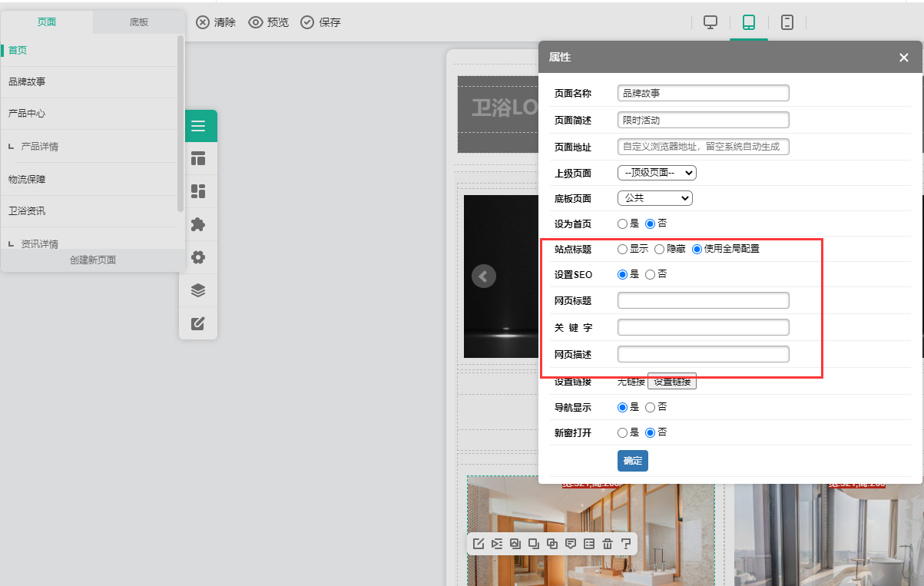Click the left carousel arrow on banner

(x=484, y=276)
